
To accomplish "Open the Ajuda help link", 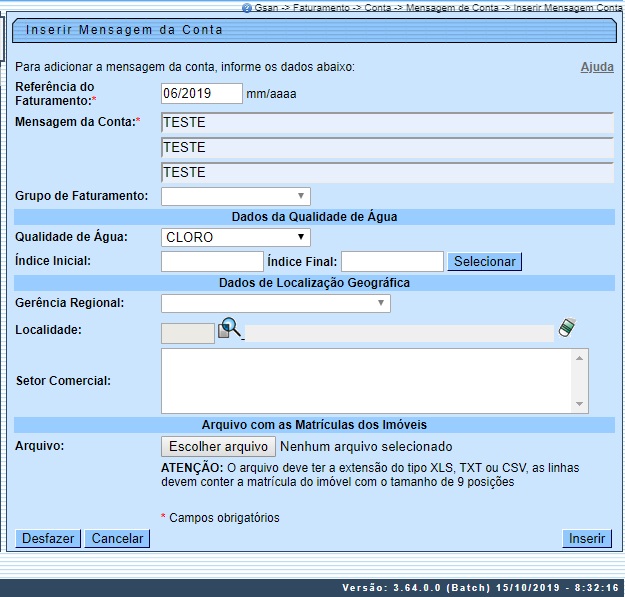I will coord(597,67).
